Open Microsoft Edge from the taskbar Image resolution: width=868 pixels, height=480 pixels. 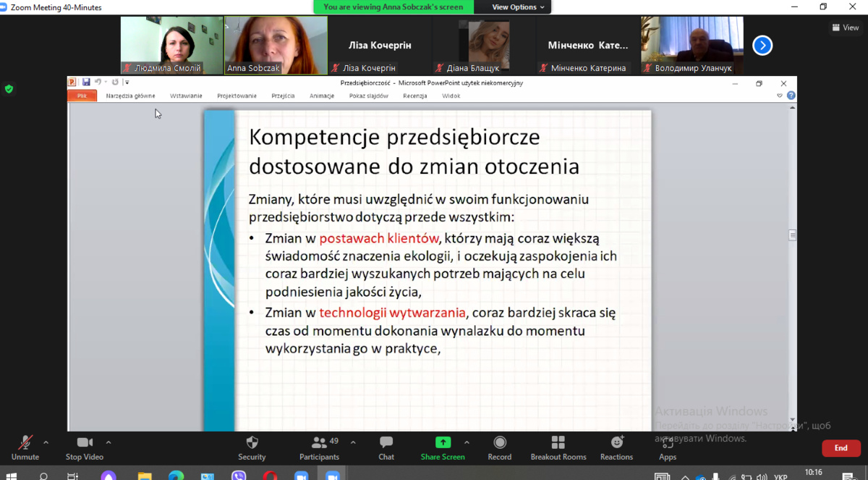(x=176, y=476)
